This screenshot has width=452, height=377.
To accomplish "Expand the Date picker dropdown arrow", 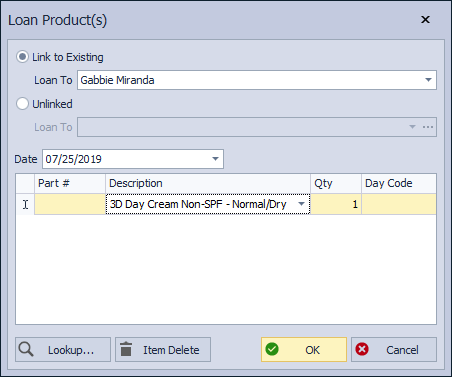I will 215,159.
